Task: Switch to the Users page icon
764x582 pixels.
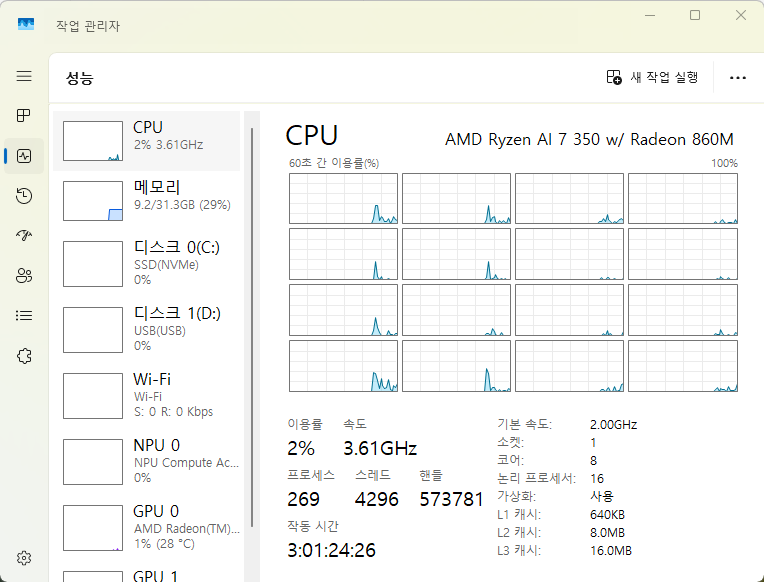Action: coord(24,276)
